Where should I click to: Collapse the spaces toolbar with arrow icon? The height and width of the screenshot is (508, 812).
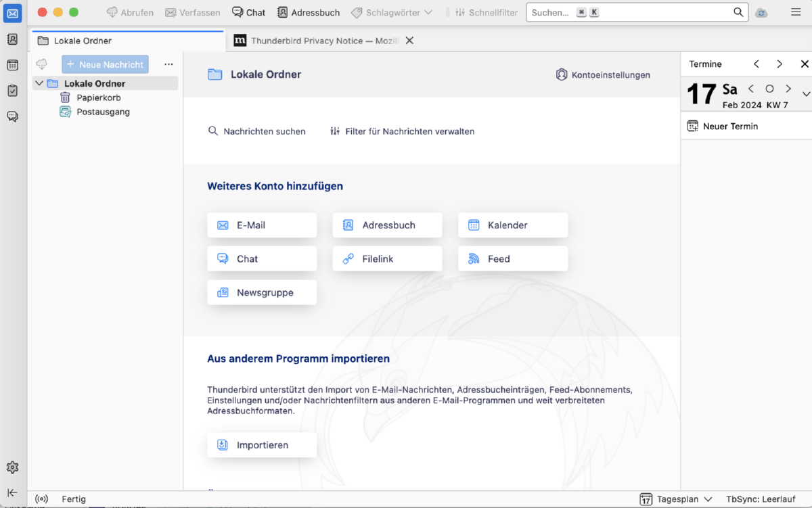12,493
